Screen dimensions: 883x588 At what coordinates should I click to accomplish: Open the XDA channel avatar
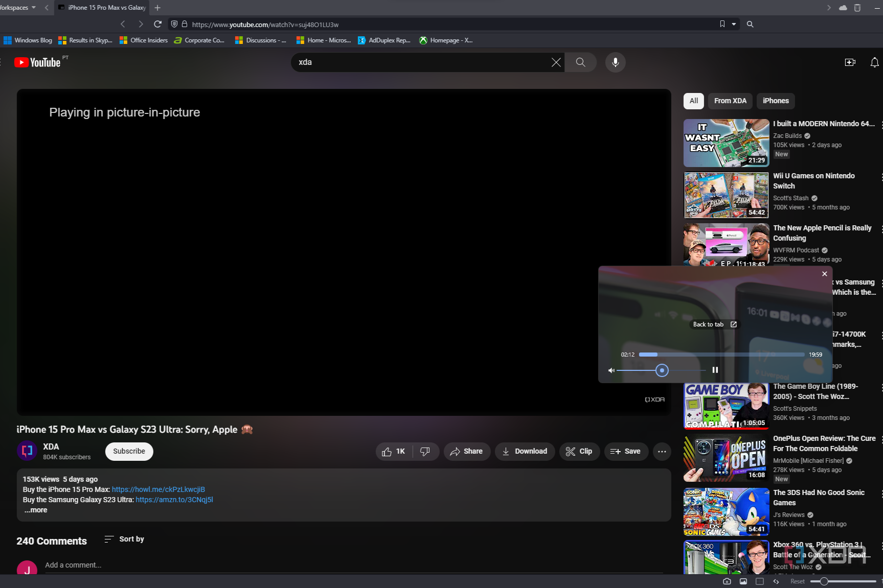[x=27, y=451]
